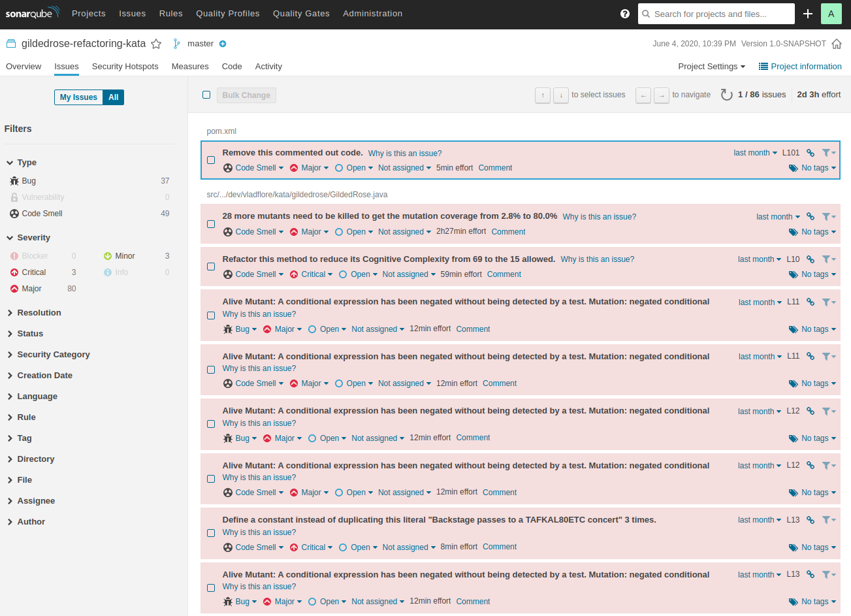Click Comment on the mutation coverage issue

509,232
